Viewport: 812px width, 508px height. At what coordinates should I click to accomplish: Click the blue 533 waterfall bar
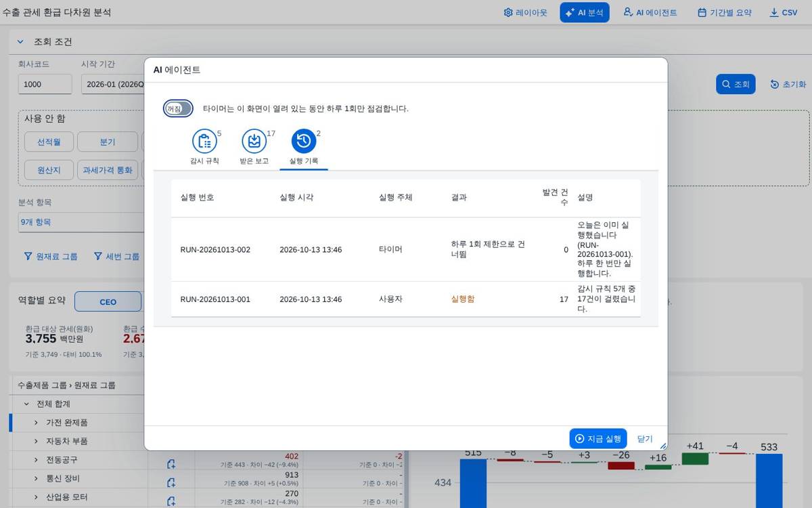point(769,481)
